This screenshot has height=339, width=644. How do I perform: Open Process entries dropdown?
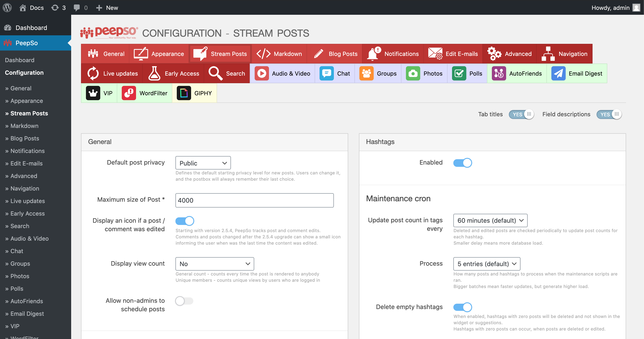click(x=487, y=264)
